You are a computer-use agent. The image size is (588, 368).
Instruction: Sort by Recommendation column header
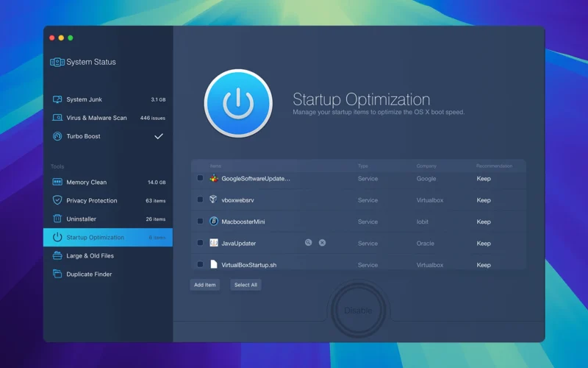[x=494, y=166]
